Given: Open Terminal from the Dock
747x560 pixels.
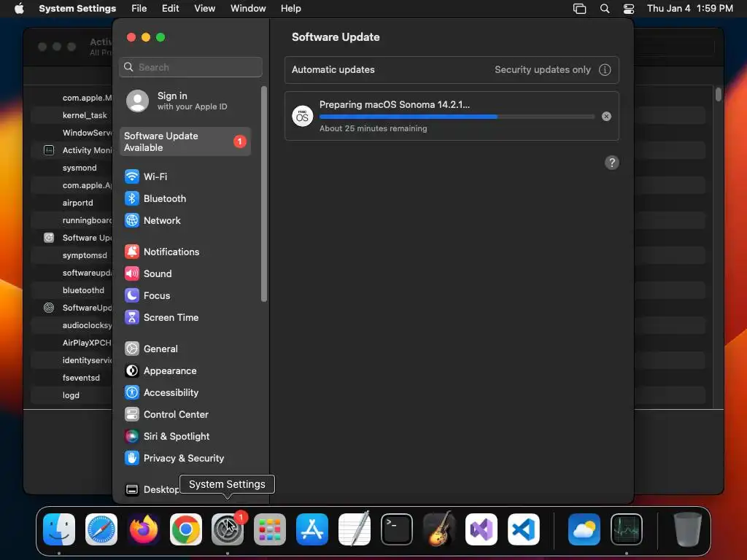Looking at the screenshot, I should tap(397, 529).
